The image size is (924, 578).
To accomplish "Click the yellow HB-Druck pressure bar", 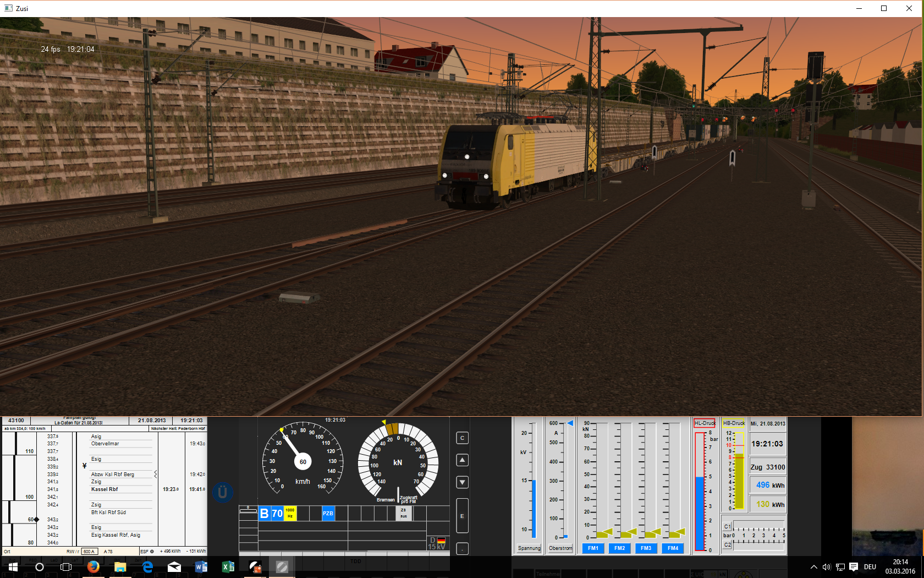I will (x=740, y=482).
